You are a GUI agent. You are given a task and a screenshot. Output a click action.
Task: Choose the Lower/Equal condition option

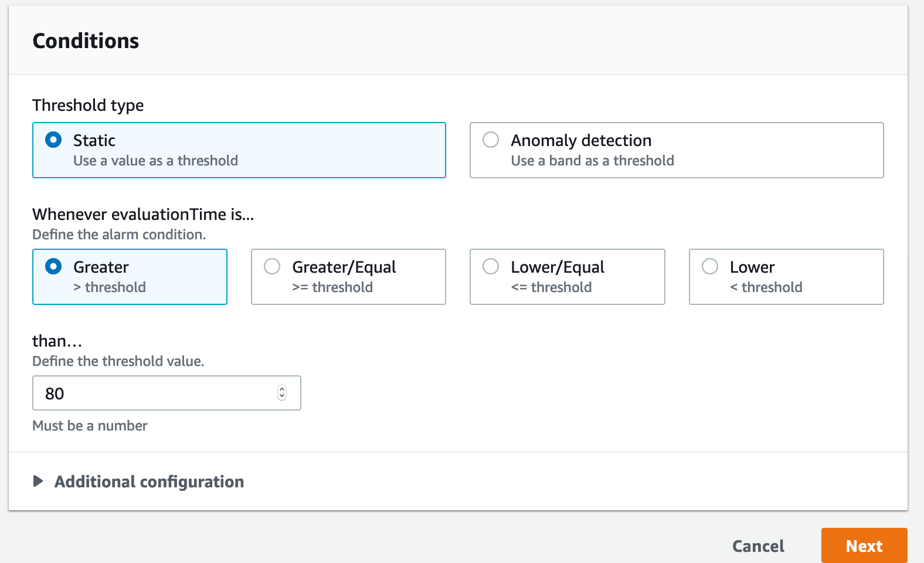coord(491,266)
